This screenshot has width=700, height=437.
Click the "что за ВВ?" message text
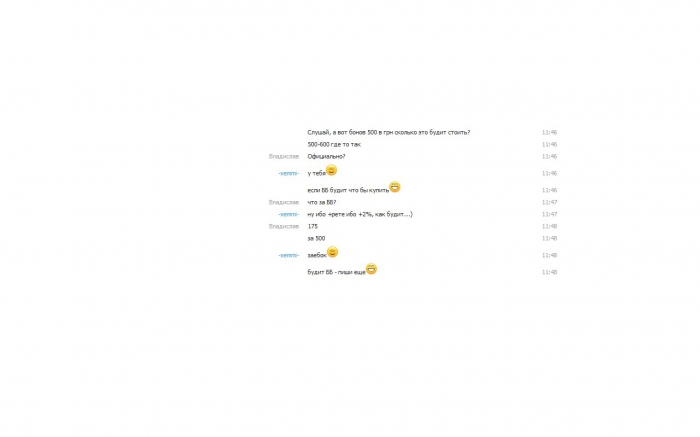[321, 203]
